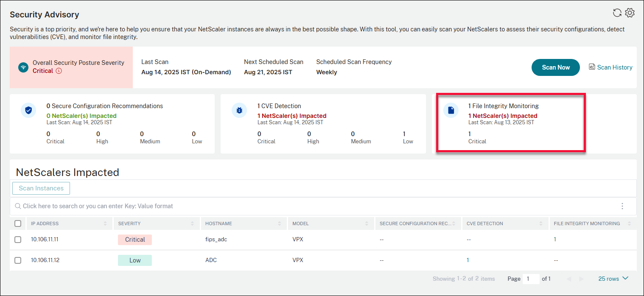Click the Scan Now button
Viewport: 644px width, 296px height.
[x=556, y=67]
